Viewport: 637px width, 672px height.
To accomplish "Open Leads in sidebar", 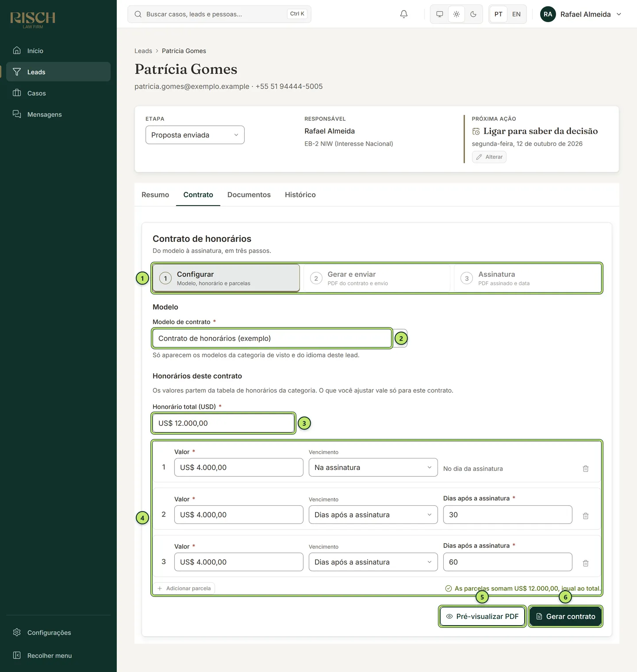I will pos(58,72).
